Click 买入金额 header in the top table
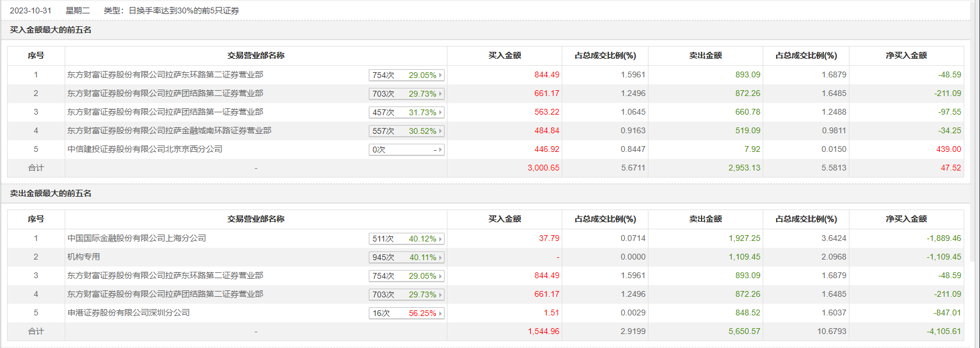Image resolution: width=980 pixels, height=348 pixels. (505, 55)
